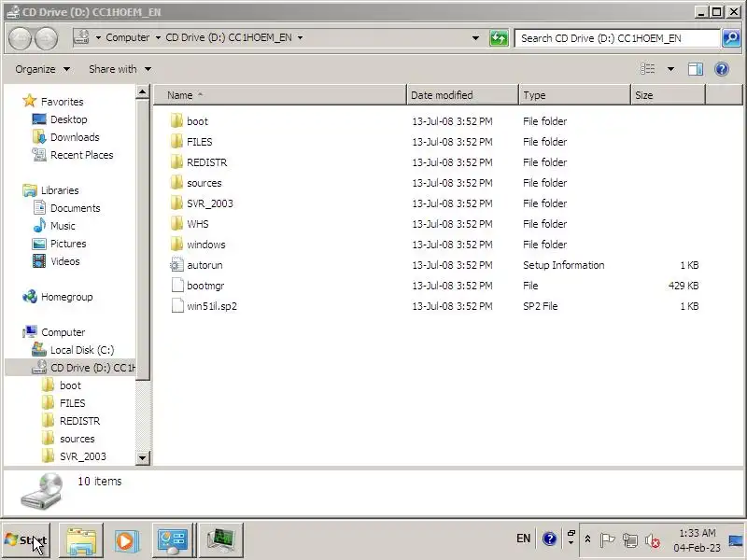The width and height of the screenshot is (747, 560).
Task: Select the windows folder icon
Action: pos(176,244)
